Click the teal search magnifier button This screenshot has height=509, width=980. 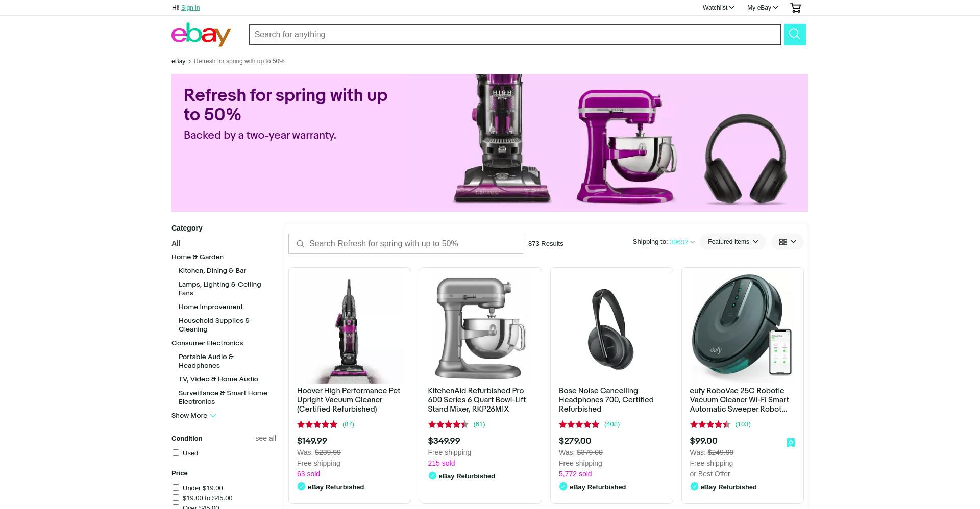[795, 35]
